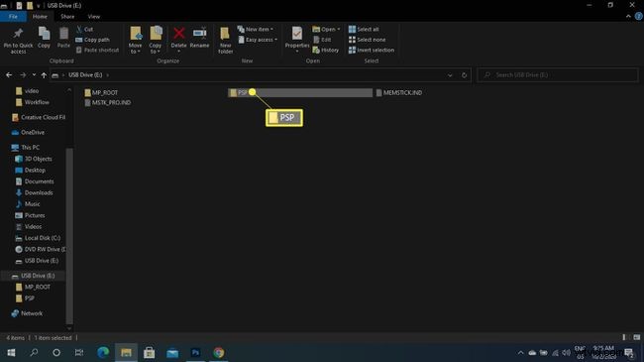Open the Copy to menu
The width and height of the screenshot is (644, 362).
[x=156, y=40]
